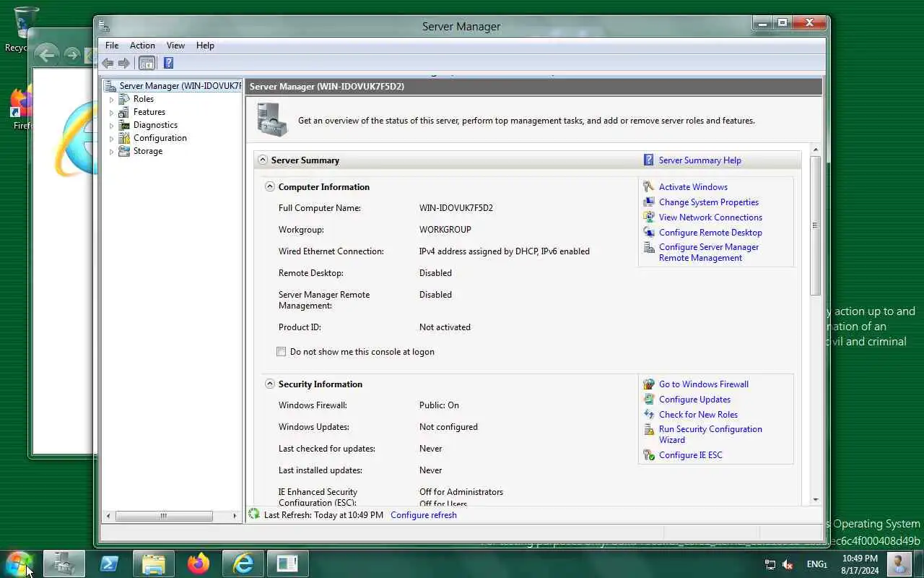Open the File menu
Image resolution: width=924 pixels, height=578 pixels.
point(112,46)
